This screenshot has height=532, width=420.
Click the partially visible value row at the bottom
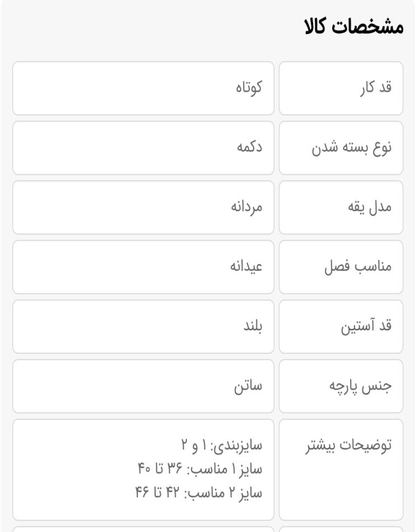(143, 529)
